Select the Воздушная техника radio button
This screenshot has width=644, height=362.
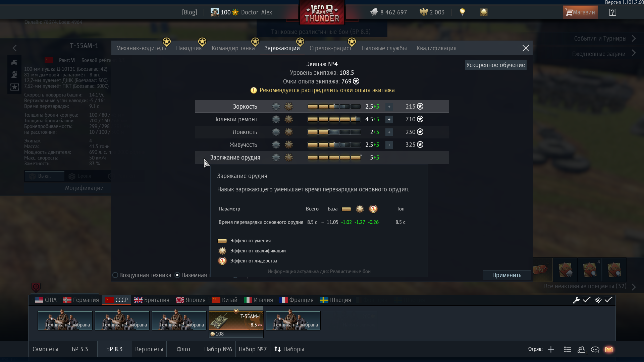pyautogui.click(x=115, y=275)
